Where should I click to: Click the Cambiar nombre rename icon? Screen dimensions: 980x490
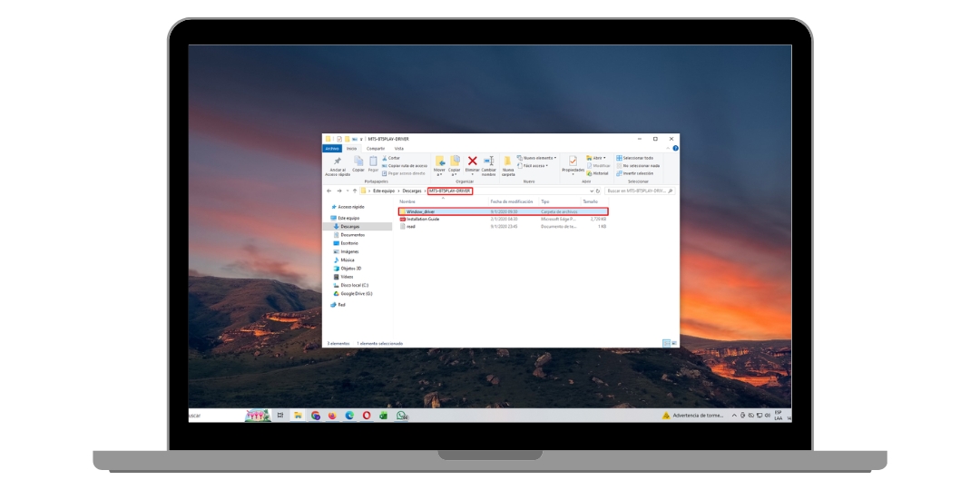click(488, 161)
